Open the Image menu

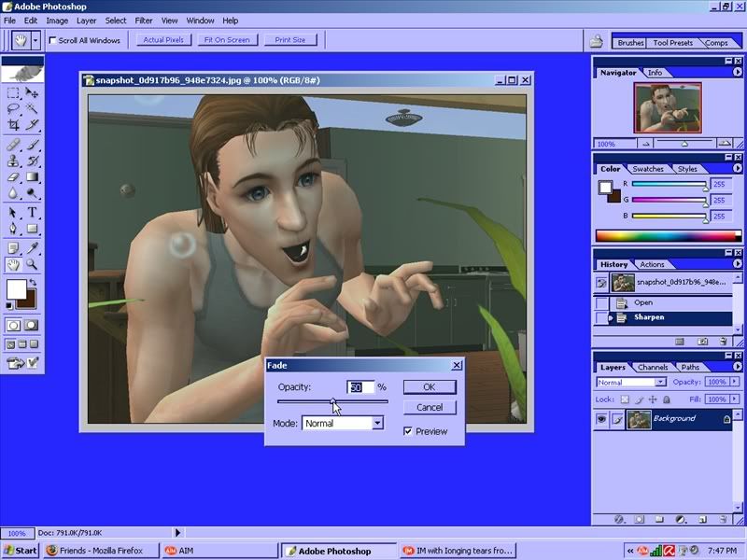coord(57,21)
